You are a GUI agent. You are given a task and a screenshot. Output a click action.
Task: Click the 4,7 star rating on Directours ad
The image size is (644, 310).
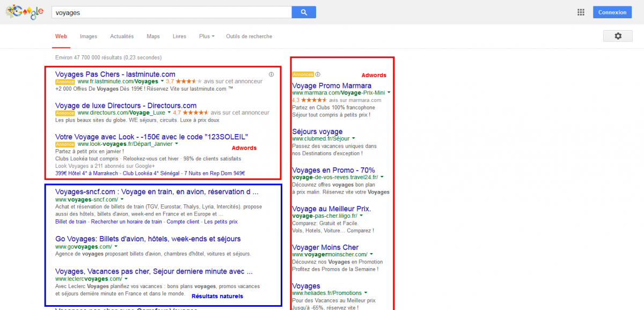[191, 113]
